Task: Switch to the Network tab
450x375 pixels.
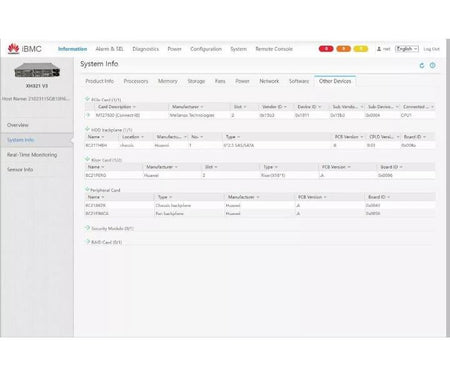Action: [269, 81]
